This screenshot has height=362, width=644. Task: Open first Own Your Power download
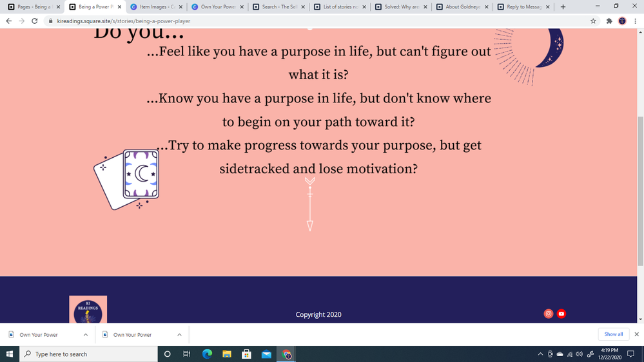39,334
